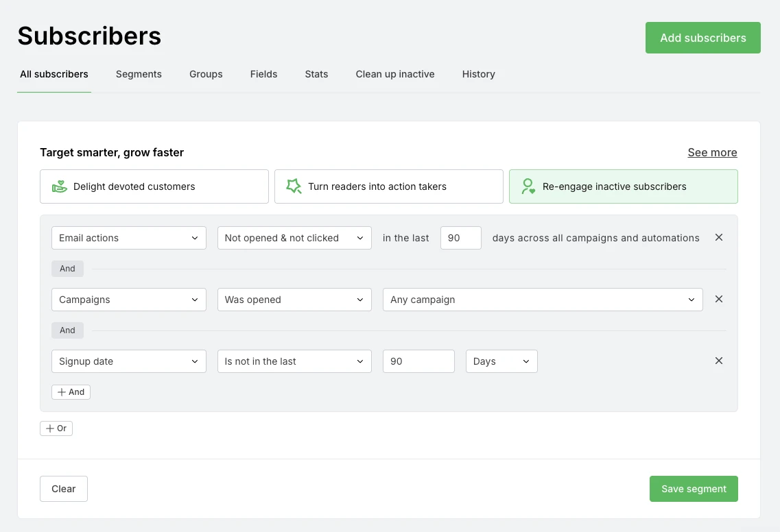Open the Clean up inactive tab
Viewport: 780px width, 532px height.
click(x=395, y=74)
